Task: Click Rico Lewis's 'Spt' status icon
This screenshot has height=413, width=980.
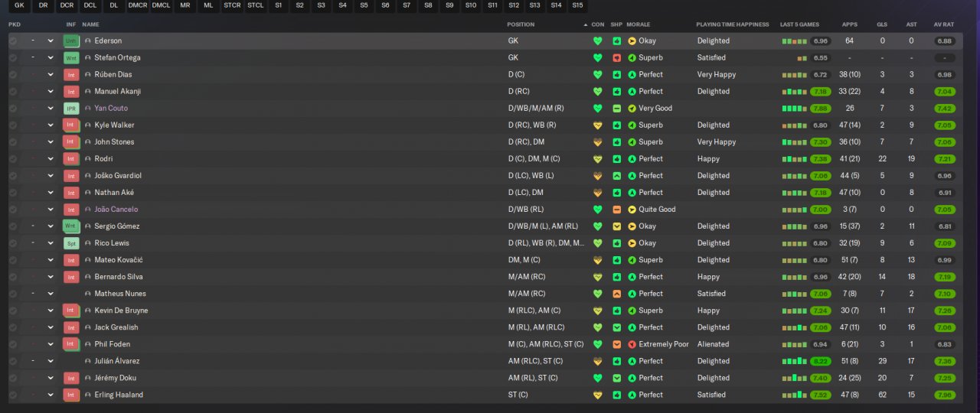Action: pyautogui.click(x=71, y=243)
